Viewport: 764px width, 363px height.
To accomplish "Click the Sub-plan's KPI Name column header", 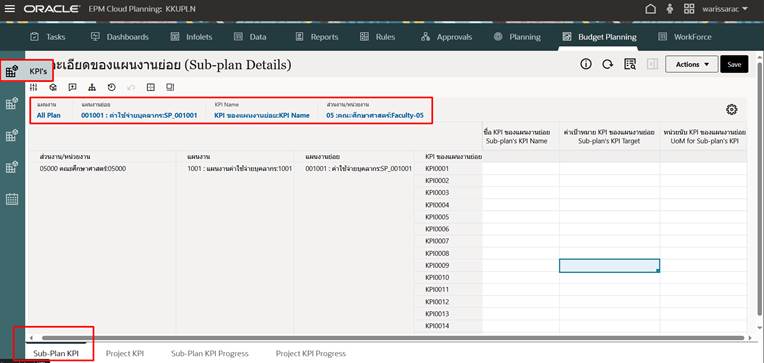I will tap(520, 136).
